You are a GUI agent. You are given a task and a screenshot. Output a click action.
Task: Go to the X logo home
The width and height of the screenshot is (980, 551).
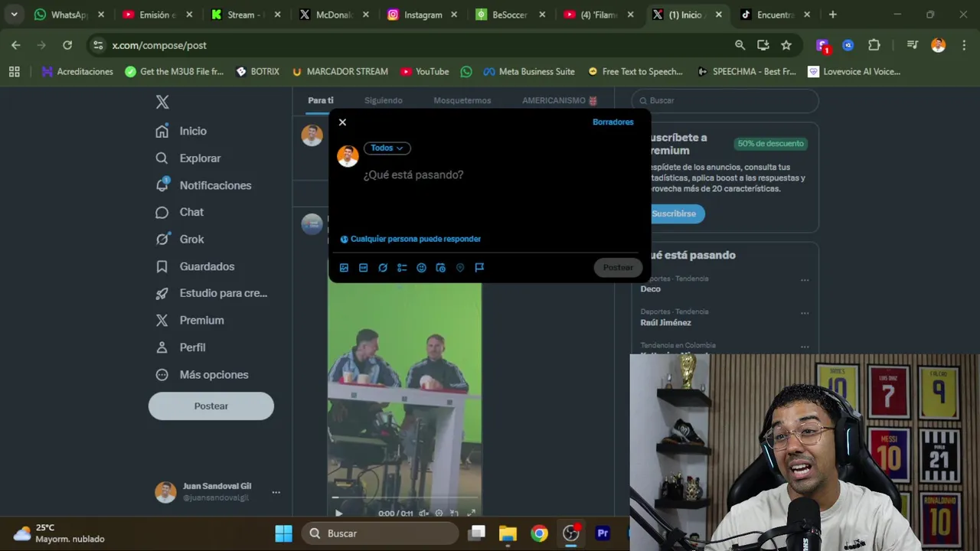click(162, 102)
